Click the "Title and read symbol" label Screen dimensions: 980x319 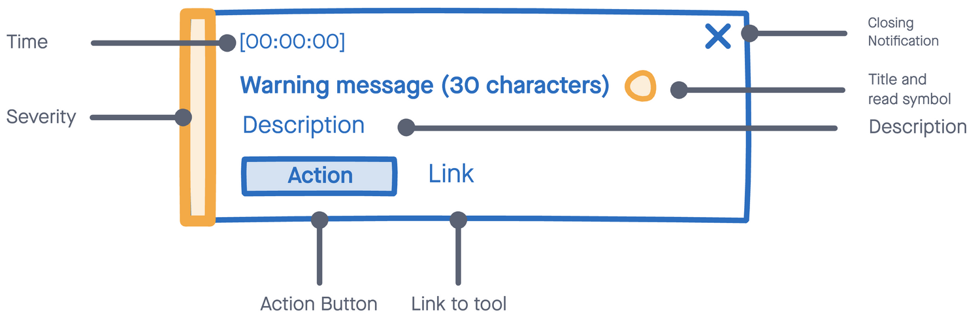909,89
